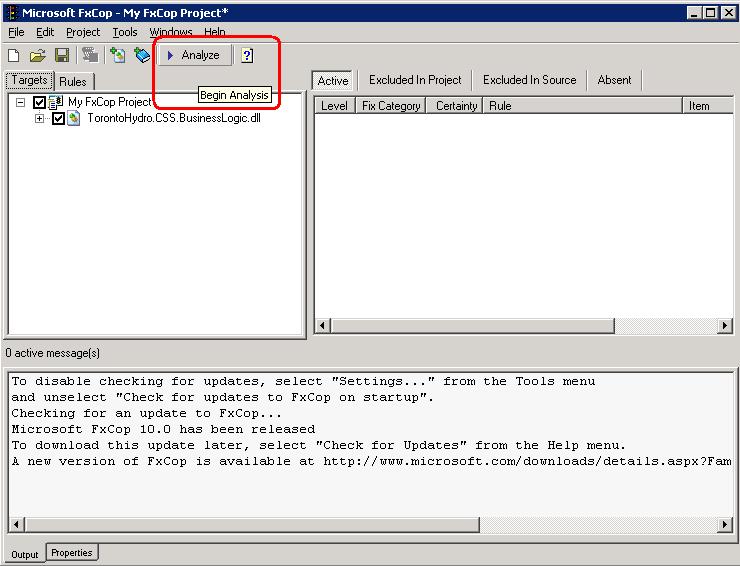
Task: Switch to the Targets tab
Action: coord(29,80)
